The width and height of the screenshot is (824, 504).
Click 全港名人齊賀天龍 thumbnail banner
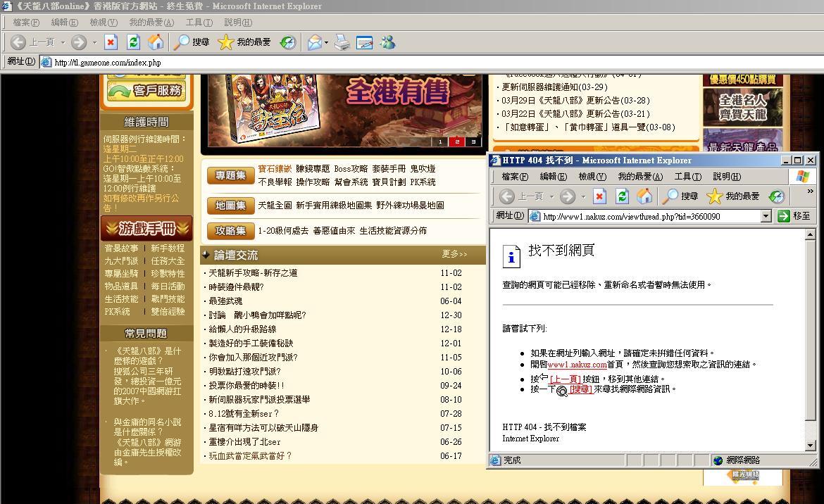coord(742,107)
